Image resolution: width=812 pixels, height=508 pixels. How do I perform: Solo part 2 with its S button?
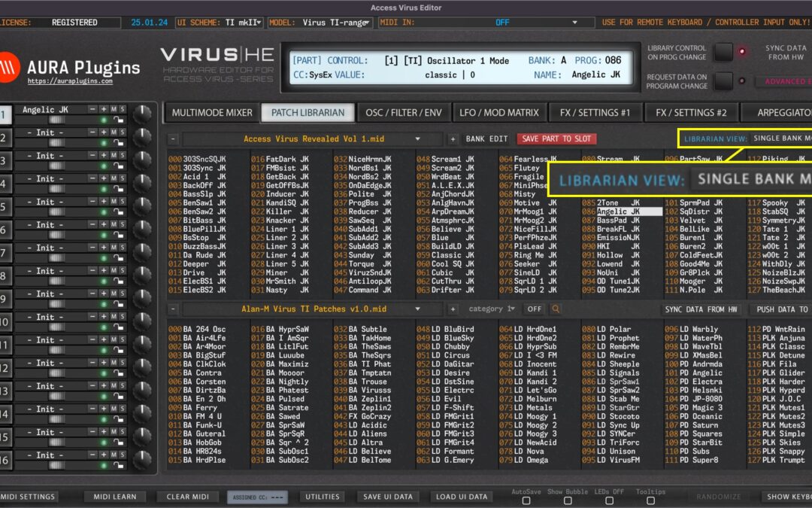123,132
